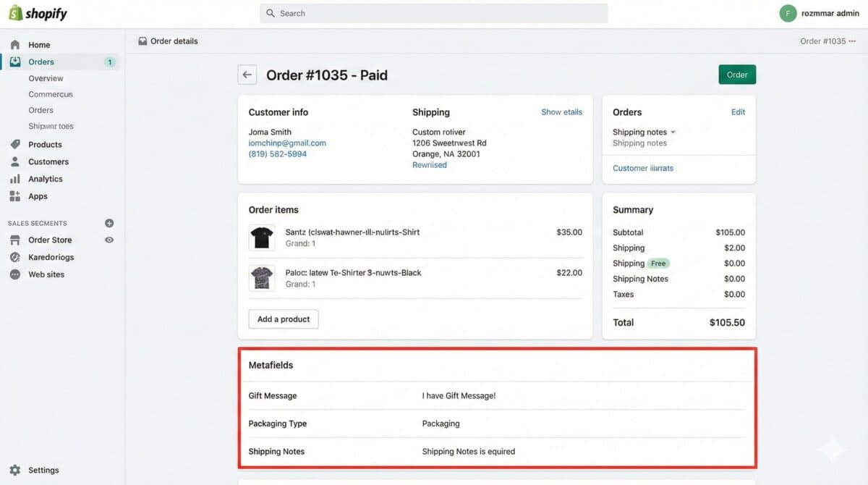Click the Shopify logo
The image size is (868, 485).
[x=36, y=12]
